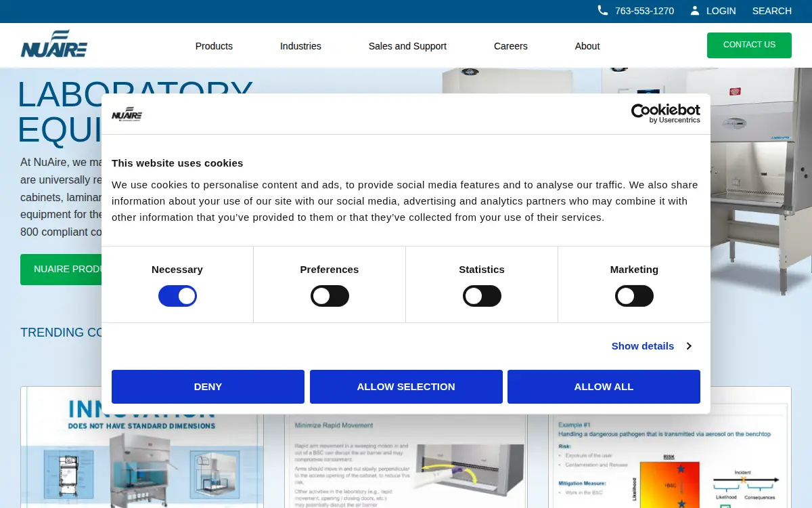
Task: Click the Marketing label text
Action: (634, 270)
